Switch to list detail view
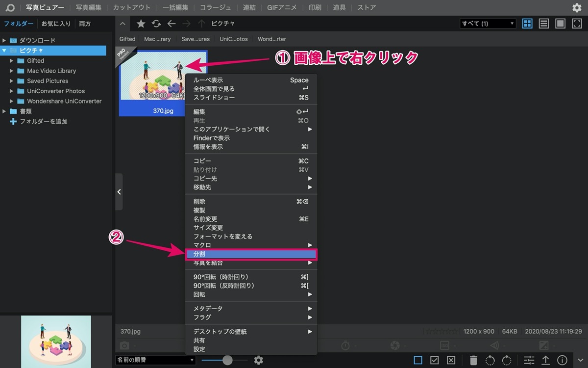The height and width of the screenshot is (368, 588). (x=543, y=24)
